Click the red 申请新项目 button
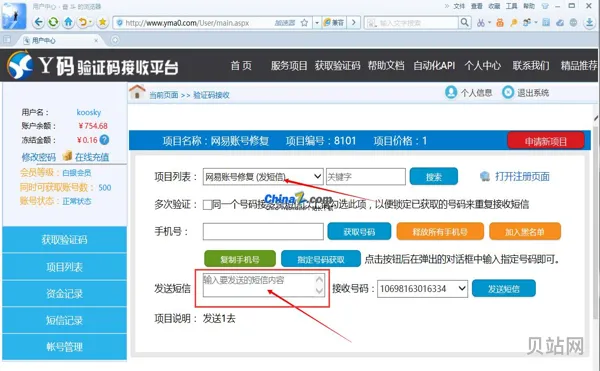Viewport: 600px width, 371px height. pos(546,141)
